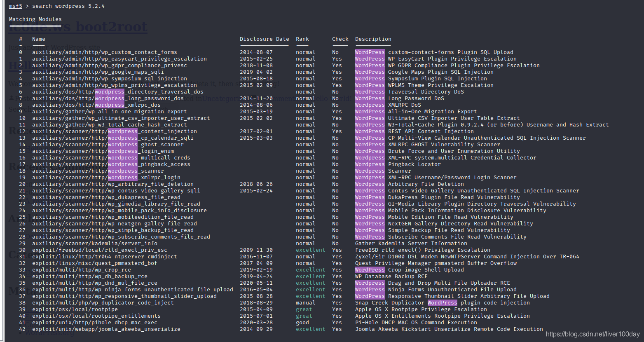Select module wp_mobileedition_file_read name
Image resolution: width=644 pixels, height=342 pixels.
(113, 217)
